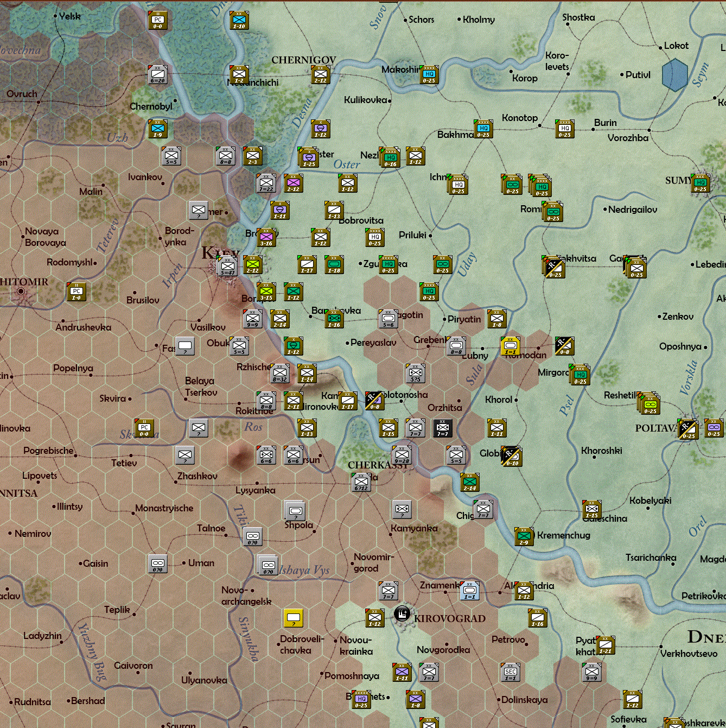Select the 9=28 infantry counter above Cherkassy
Viewport: 726px width, 728px height.
[x=402, y=454]
